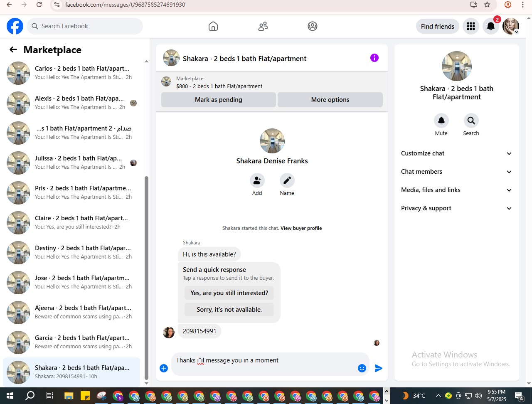Open Carlos conversation

click(x=72, y=73)
